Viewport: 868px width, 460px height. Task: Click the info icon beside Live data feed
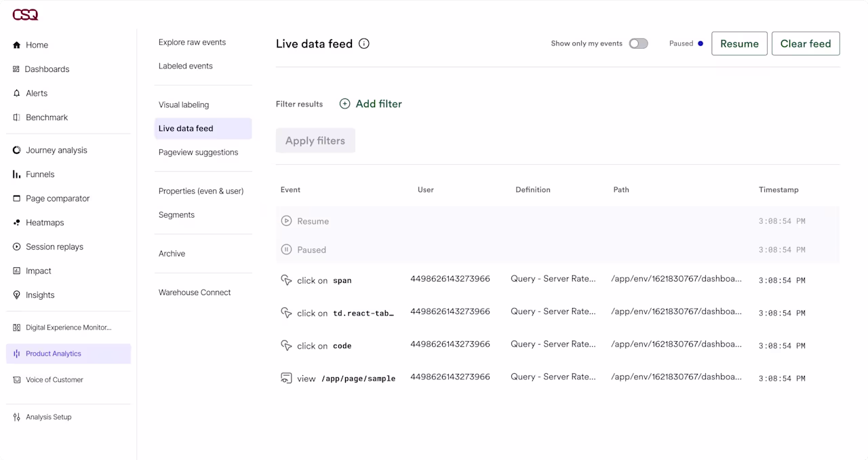point(364,43)
